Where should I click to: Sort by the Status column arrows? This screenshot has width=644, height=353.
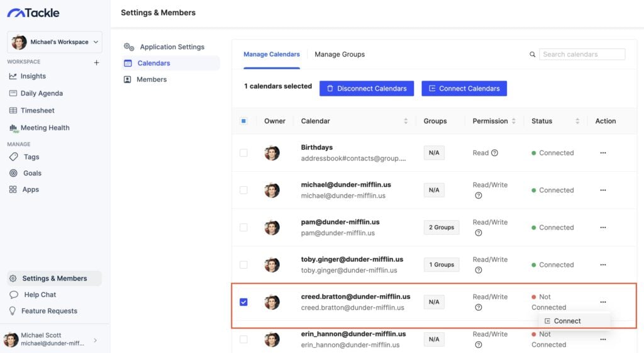tap(577, 121)
